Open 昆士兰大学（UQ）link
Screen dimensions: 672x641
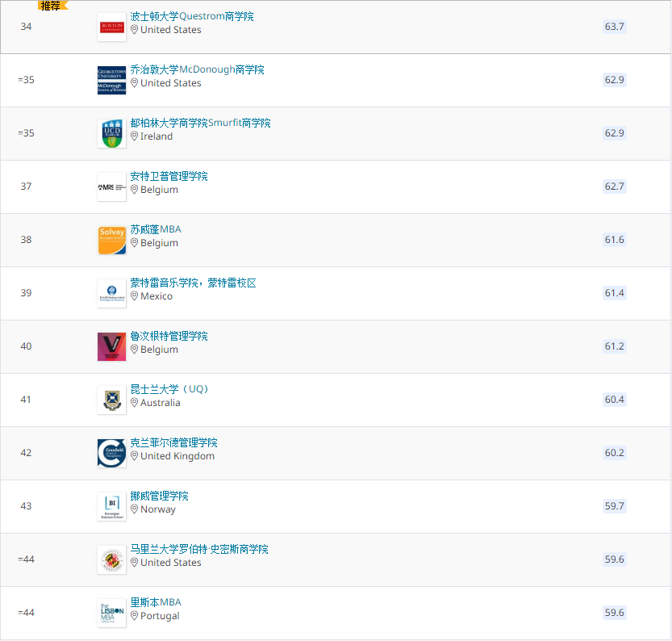click(169, 389)
